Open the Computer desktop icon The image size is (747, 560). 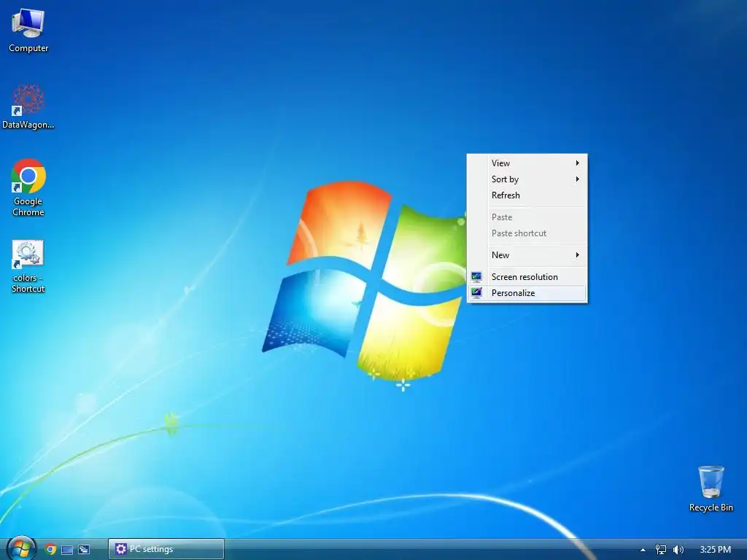click(28, 31)
